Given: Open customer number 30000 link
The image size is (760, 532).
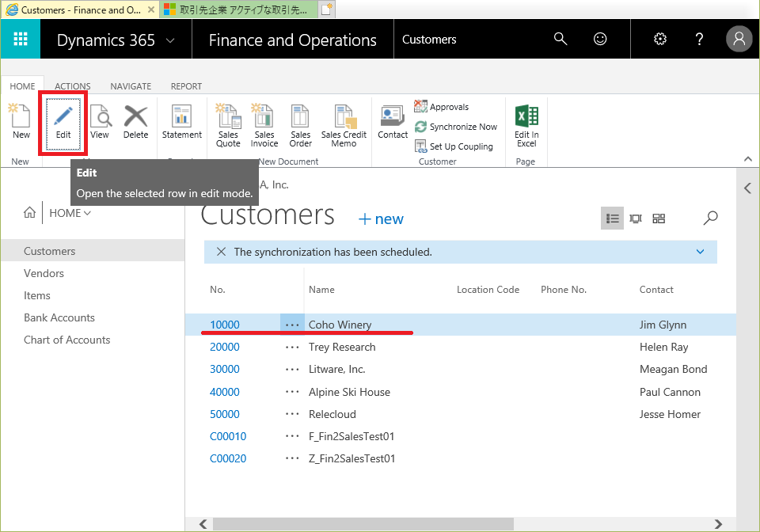Looking at the screenshot, I should coord(224,369).
